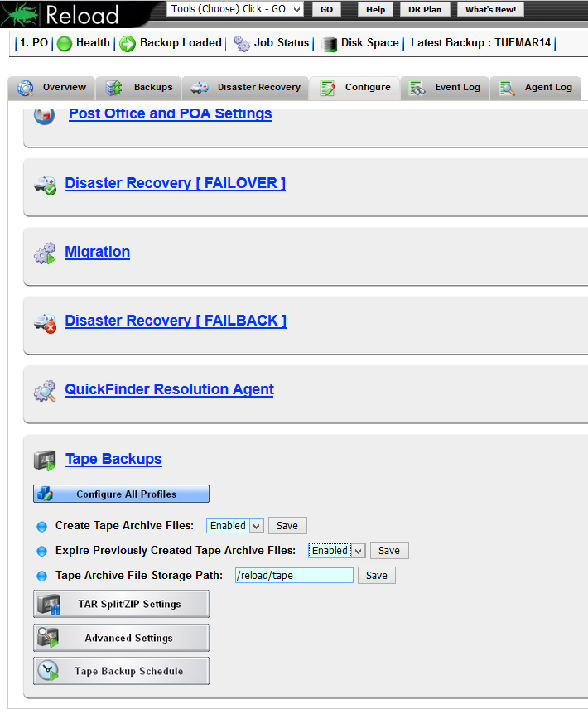588x714 pixels.
Task: Open the Tools (Choose) dropdown
Action: (235, 9)
